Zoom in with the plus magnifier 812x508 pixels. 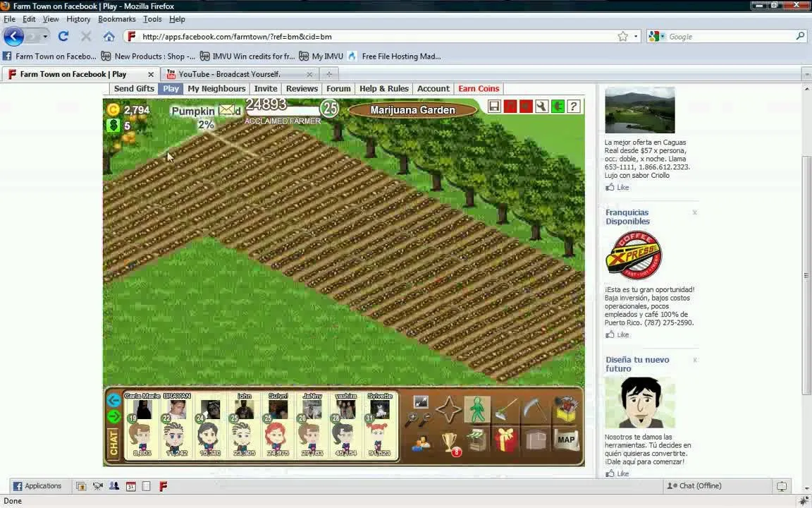click(x=412, y=419)
